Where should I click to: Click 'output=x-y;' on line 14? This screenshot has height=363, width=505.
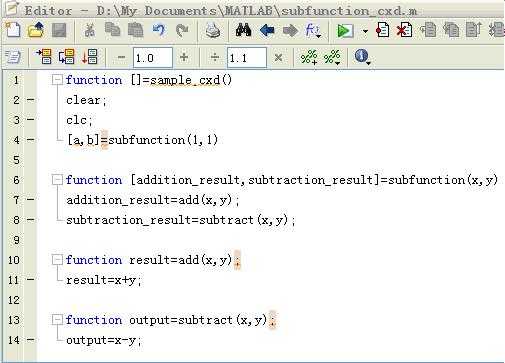(104, 340)
